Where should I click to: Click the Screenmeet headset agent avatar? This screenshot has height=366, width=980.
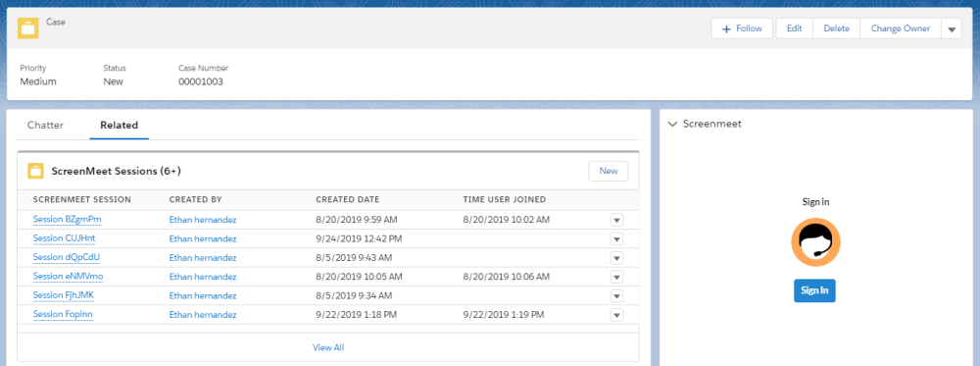pos(815,242)
